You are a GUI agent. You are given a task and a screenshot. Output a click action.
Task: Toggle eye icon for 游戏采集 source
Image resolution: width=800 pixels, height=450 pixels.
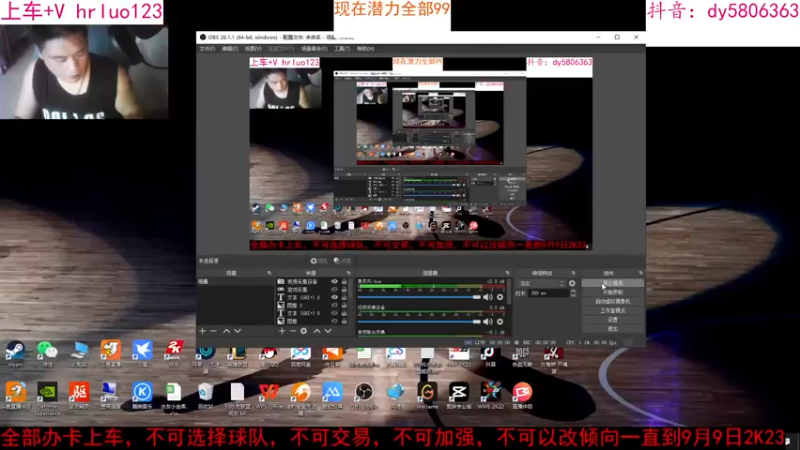(334, 289)
